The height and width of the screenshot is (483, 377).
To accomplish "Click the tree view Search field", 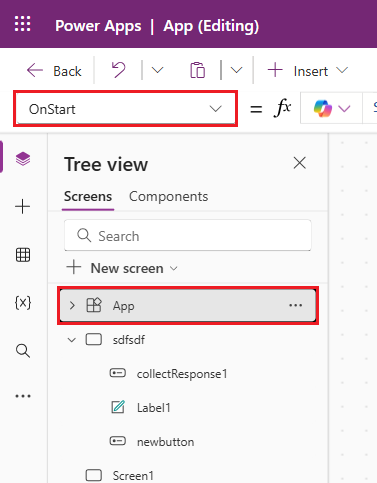I will tap(188, 235).
